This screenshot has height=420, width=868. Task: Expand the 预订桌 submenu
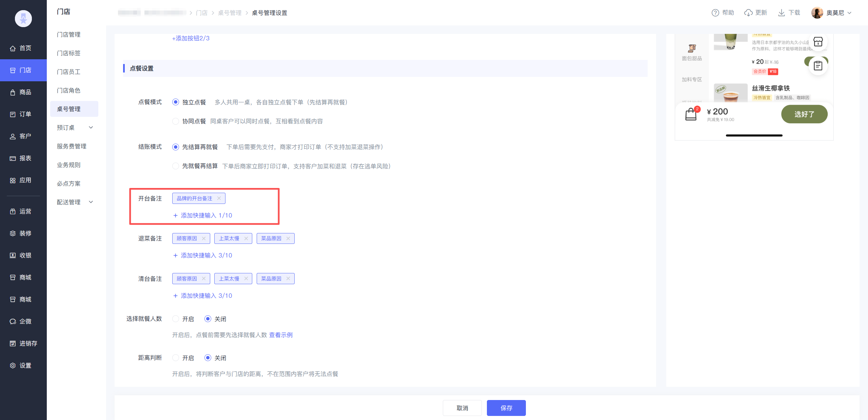tap(91, 128)
